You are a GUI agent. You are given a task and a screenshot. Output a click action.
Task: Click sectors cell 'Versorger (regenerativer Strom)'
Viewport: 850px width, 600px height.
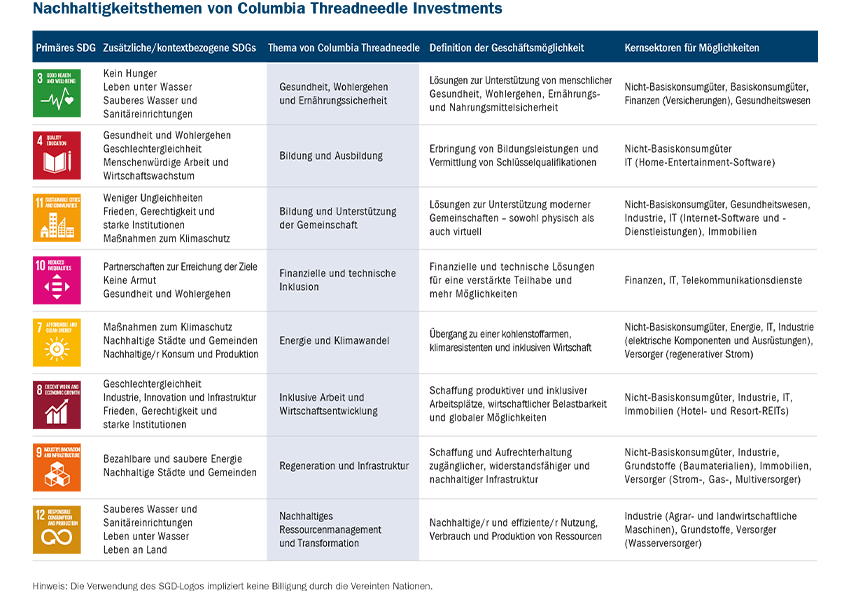pyautogui.click(x=688, y=354)
